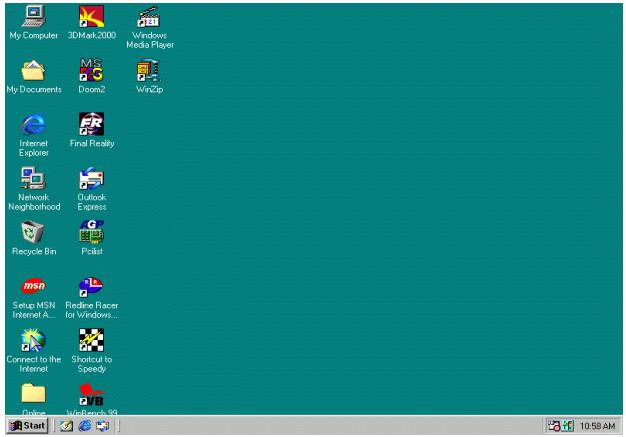Select the WinBench 99 shortcut icon
This screenshot has height=437, width=626.
click(x=91, y=394)
